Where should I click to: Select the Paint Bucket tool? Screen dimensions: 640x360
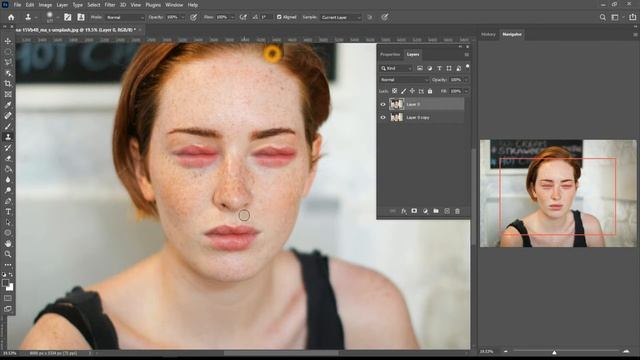click(x=8, y=169)
